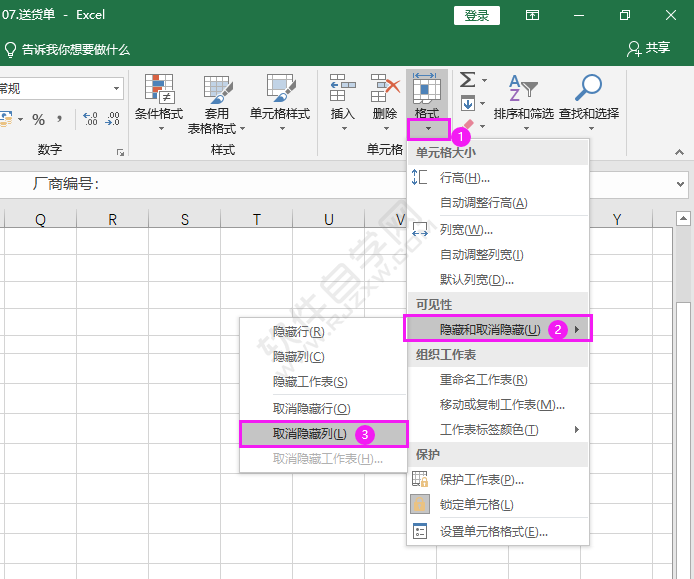Screen dimensions: 694x579
Task: Click the vertical scrollbar thumb
Action: click(683, 438)
